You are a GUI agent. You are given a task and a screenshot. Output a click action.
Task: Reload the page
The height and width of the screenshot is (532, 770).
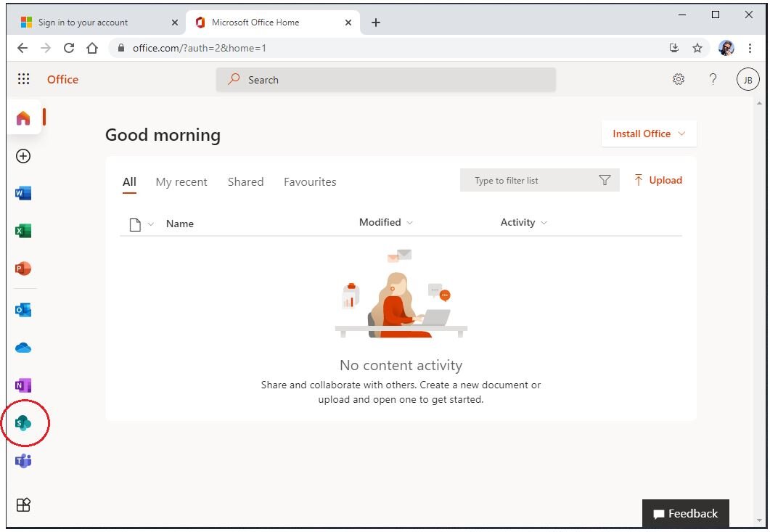coord(69,48)
